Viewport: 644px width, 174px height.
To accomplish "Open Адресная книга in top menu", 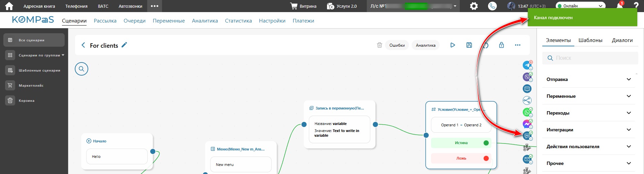I will click(x=39, y=6).
